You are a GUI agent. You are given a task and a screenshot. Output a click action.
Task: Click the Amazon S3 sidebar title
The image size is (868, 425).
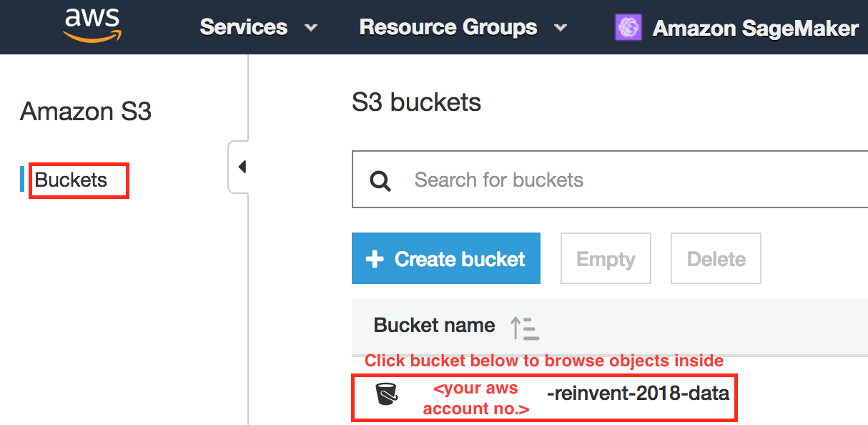pos(86,112)
